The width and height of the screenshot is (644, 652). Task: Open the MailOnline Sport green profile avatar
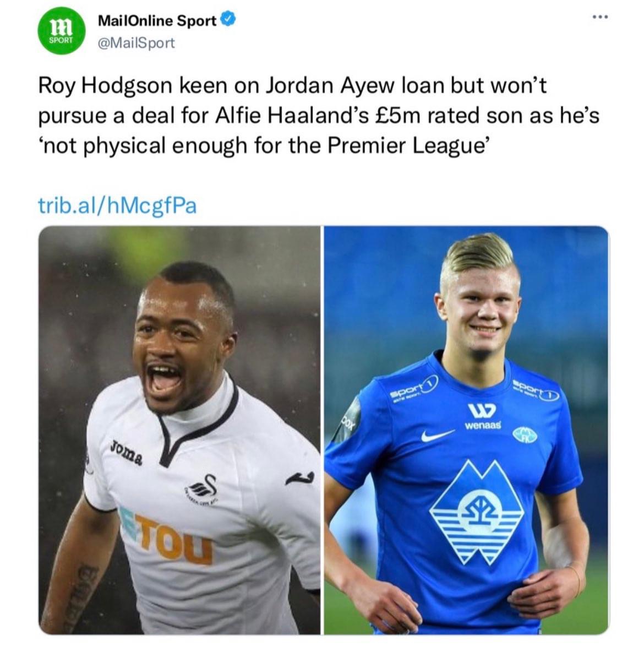coord(61,30)
